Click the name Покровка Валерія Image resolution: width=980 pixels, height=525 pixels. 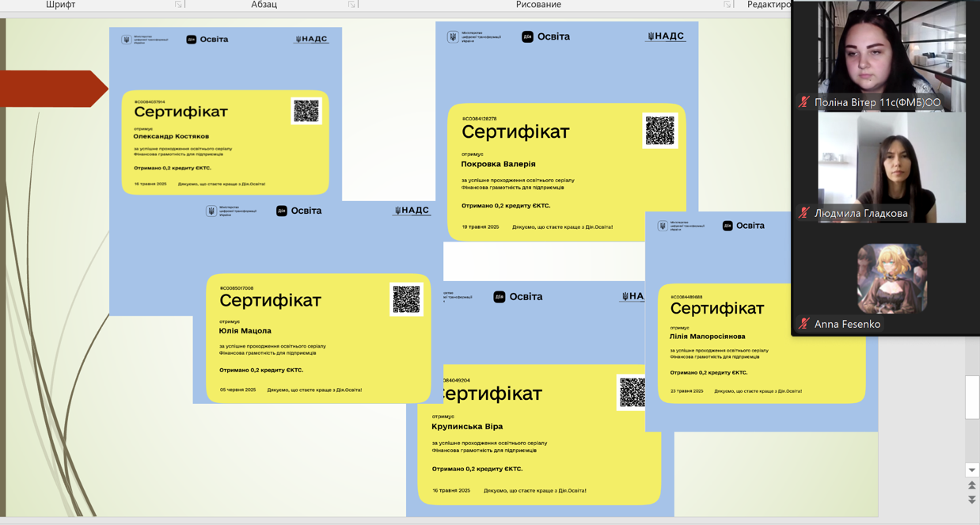click(x=498, y=164)
